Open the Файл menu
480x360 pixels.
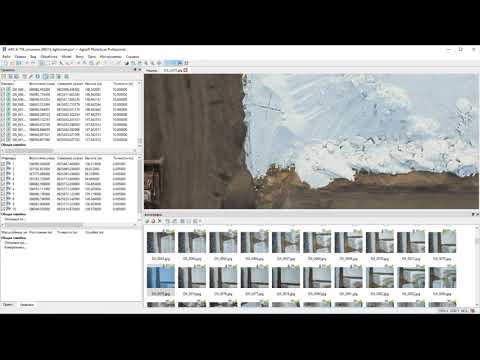pos(6,57)
